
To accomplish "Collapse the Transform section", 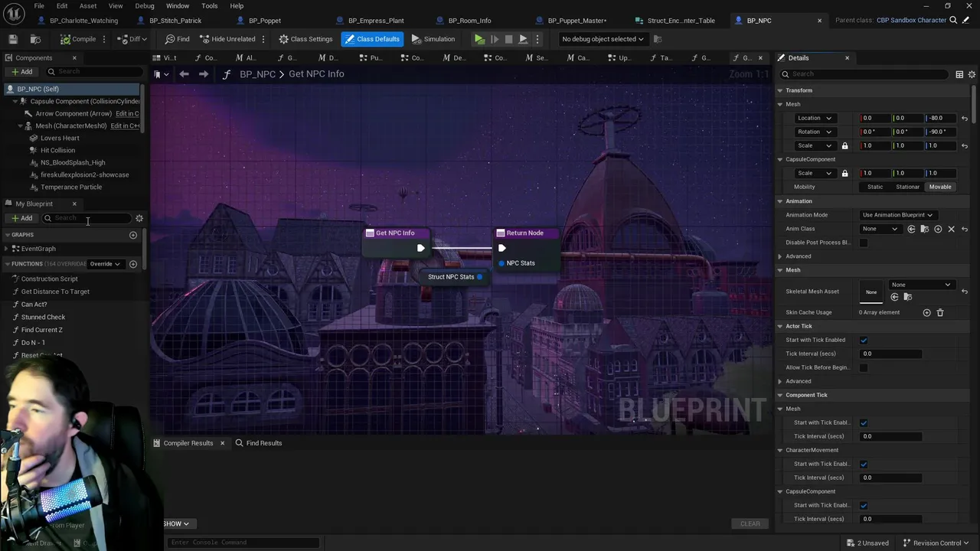I will [780, 90].
